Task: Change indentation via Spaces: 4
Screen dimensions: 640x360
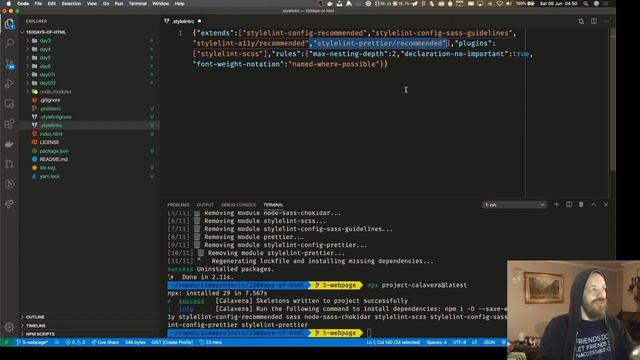Action: (436, 342)
